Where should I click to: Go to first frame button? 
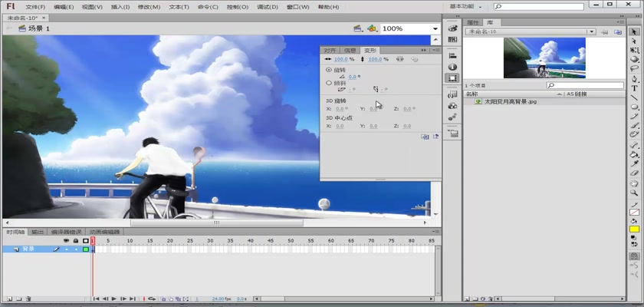(x=96, y=299)
